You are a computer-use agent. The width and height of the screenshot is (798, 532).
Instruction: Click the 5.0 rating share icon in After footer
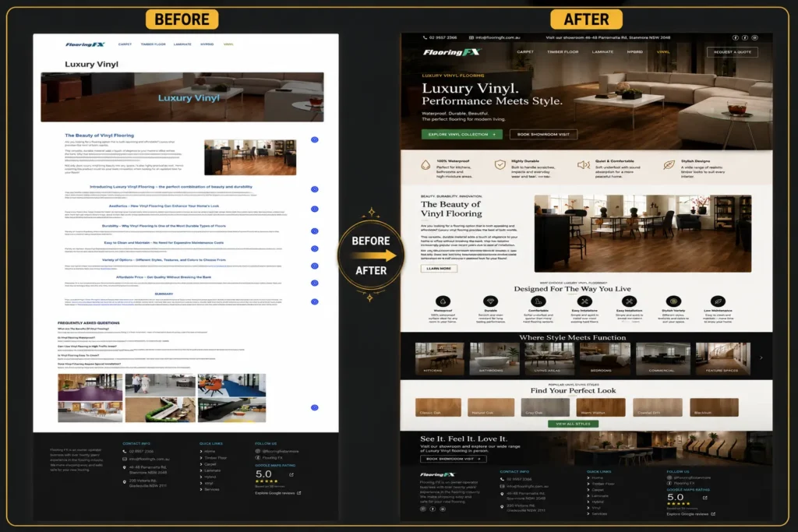tap(704, 498)
